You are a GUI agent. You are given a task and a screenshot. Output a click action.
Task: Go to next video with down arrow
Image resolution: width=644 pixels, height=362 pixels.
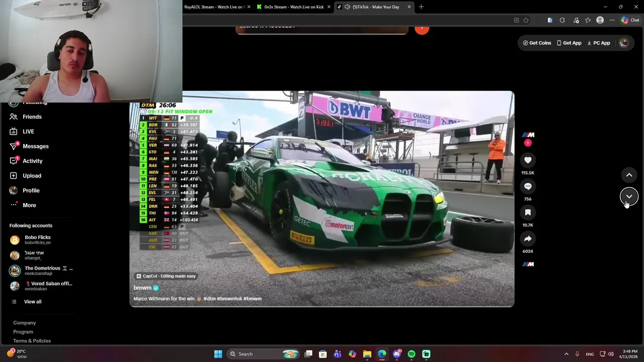click(x=629, y=197)
